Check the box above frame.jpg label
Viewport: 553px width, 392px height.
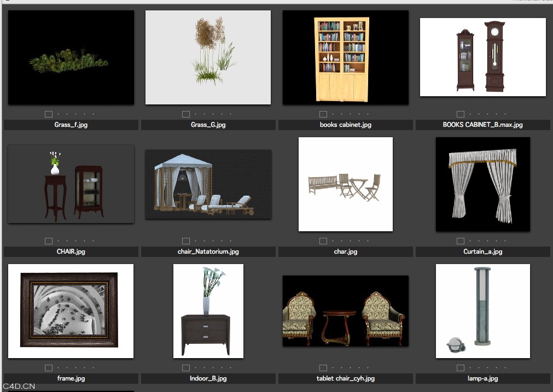49,368
